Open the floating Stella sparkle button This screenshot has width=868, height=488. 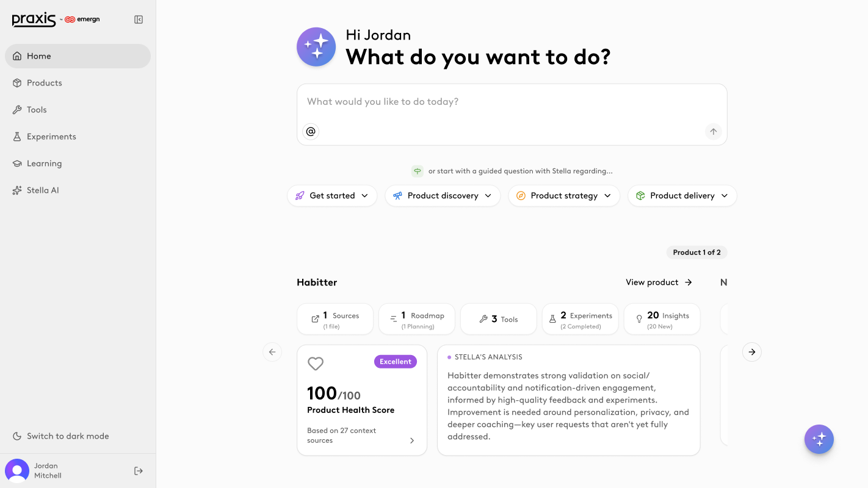pyautogui.click(x=819, y=439)
